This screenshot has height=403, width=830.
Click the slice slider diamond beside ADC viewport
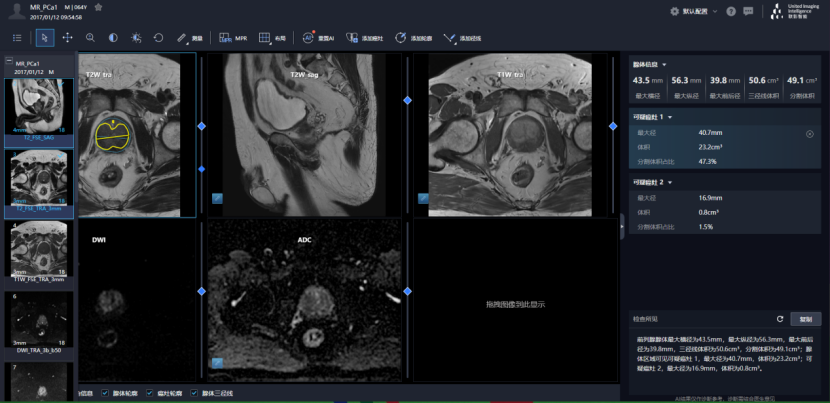tap(407, 291)
